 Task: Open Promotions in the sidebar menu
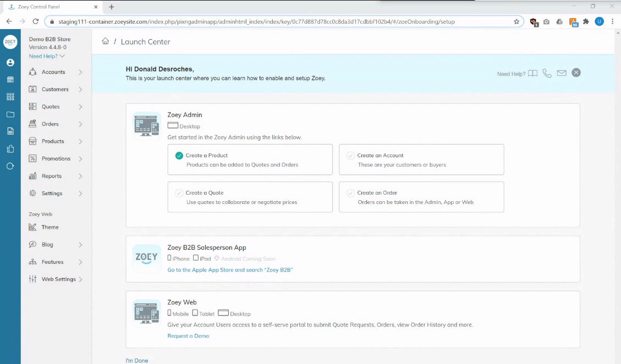click(56, 159)
